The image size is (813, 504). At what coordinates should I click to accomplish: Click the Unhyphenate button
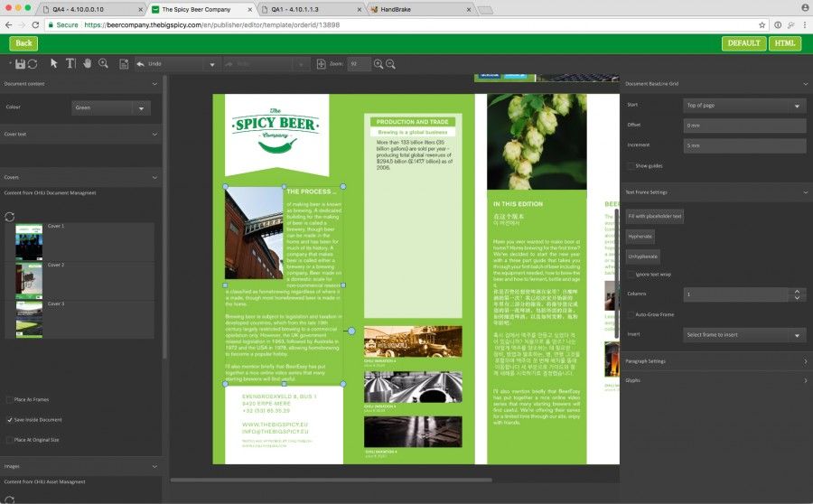[x=642, y=257]
